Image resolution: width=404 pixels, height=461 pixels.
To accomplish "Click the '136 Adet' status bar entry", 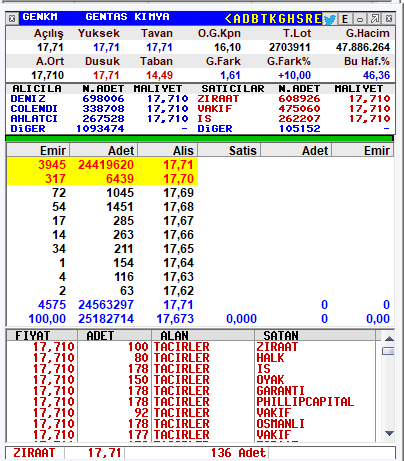I will pyautogui.click(x=238, y=453).
